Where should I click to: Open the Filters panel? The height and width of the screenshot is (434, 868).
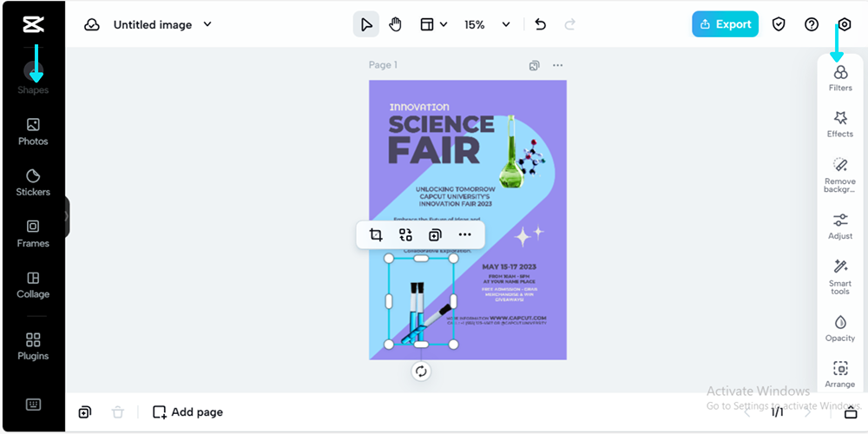(840, 78)
